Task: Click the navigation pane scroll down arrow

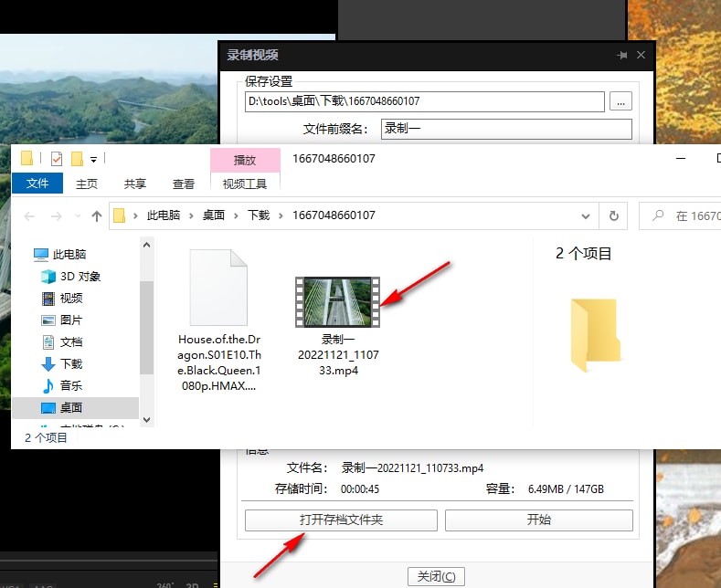Action: [147, 419]
